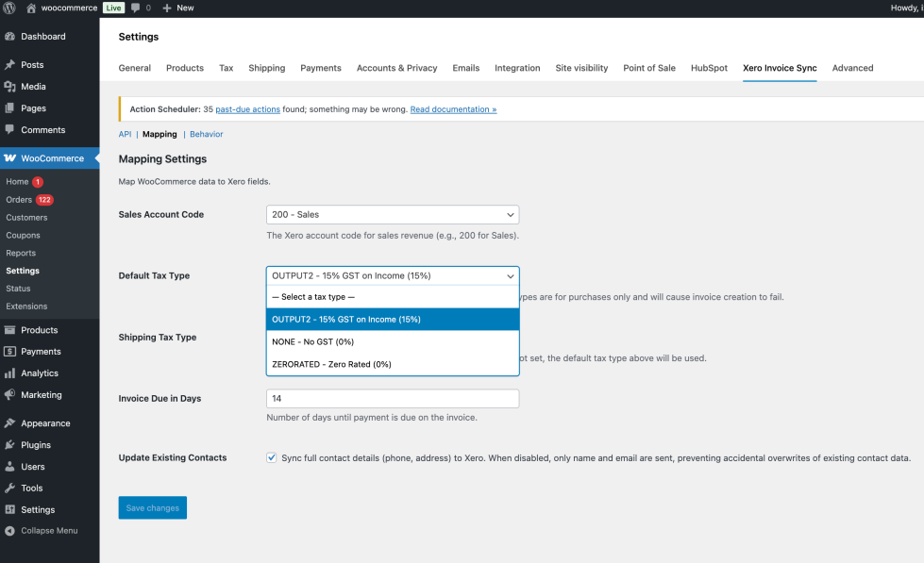924x563 pixels.
Task: Click the Invoice Due in Days field
Action: click(x=393, y=398)
